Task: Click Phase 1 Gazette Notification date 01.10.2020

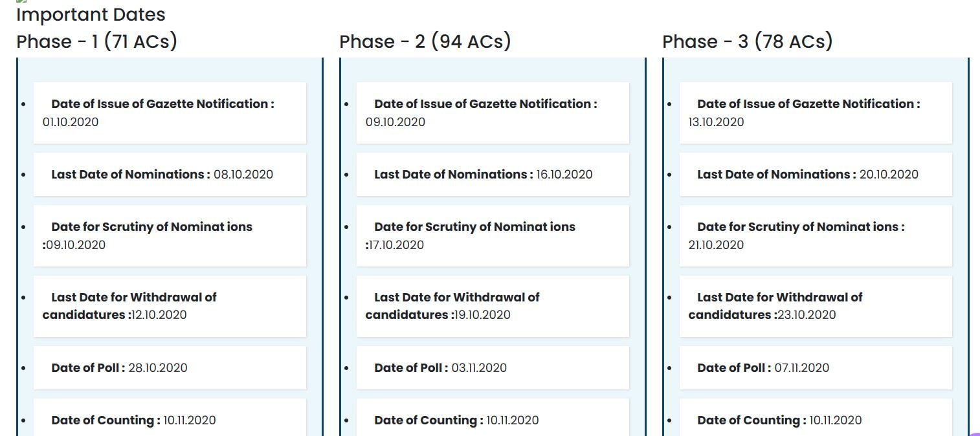Action: pos(71,122)
